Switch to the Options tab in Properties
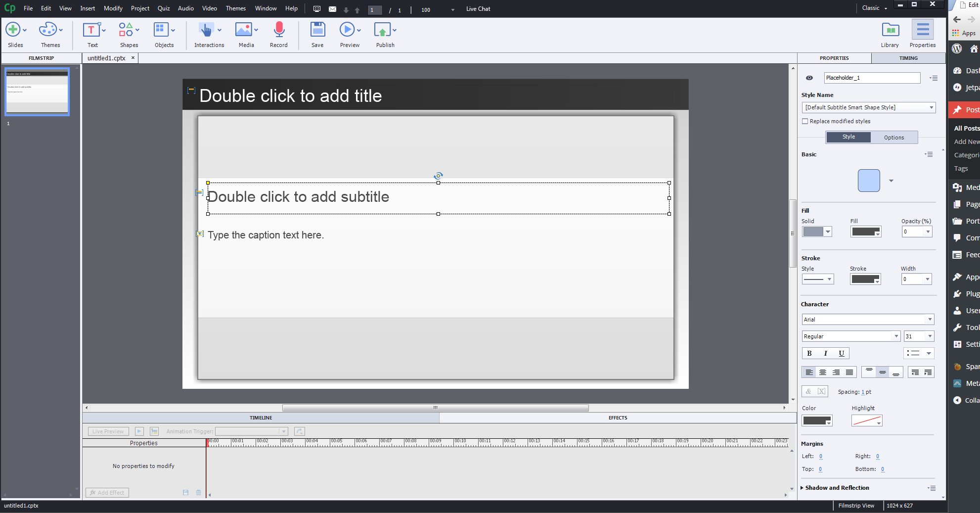 (x=894, y=138)
